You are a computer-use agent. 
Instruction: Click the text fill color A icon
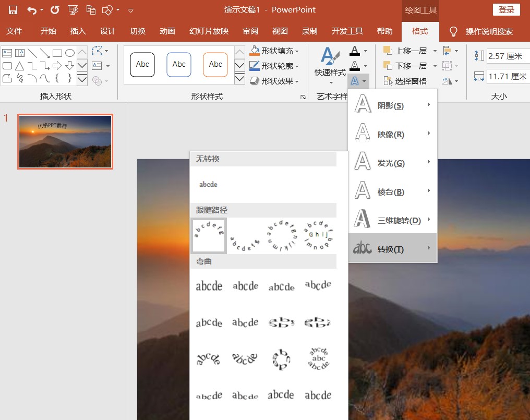click(x=355, y=51)
